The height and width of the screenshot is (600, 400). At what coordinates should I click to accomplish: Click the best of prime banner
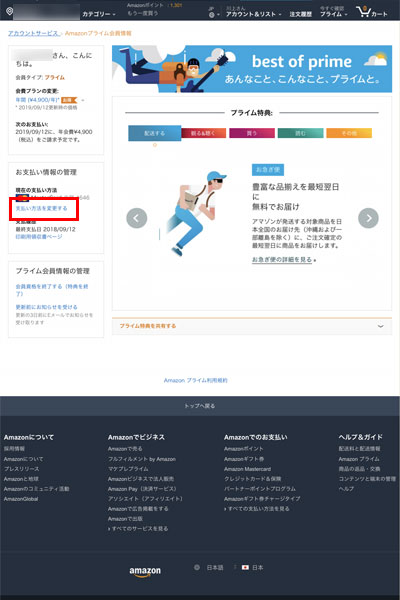coord(252,69)
